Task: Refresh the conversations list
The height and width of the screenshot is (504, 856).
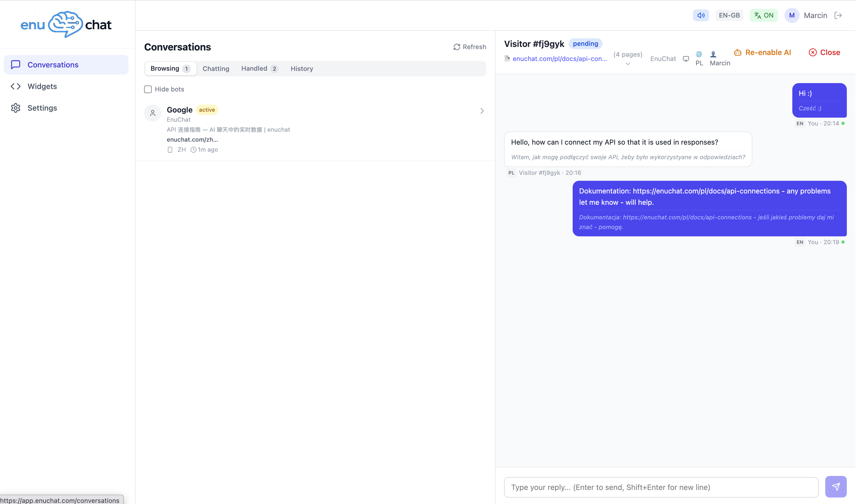Action: tap(470, 47)
